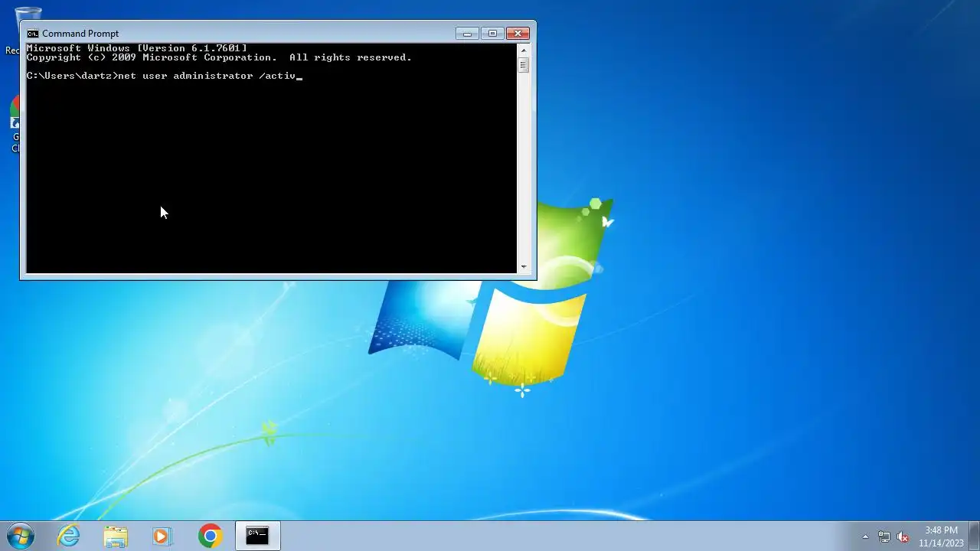
Task: Click the muted volume speaker icon
Action: coord(903,536)
